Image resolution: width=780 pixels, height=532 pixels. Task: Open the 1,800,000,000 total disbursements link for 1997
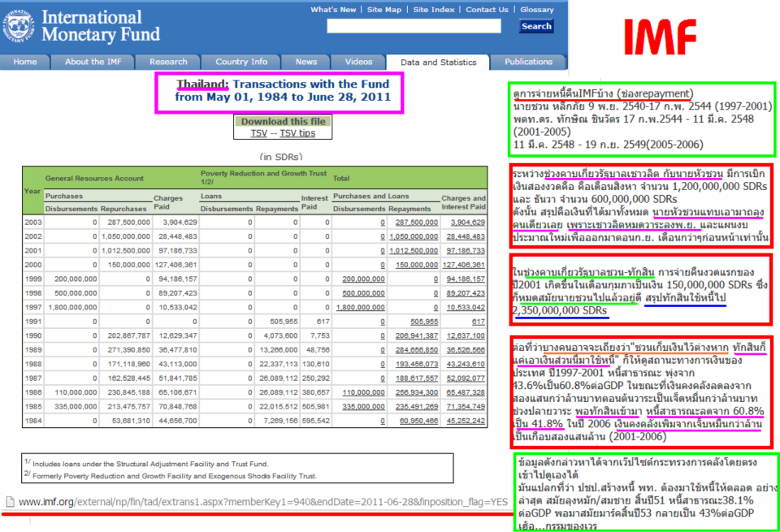pos(360,308)
